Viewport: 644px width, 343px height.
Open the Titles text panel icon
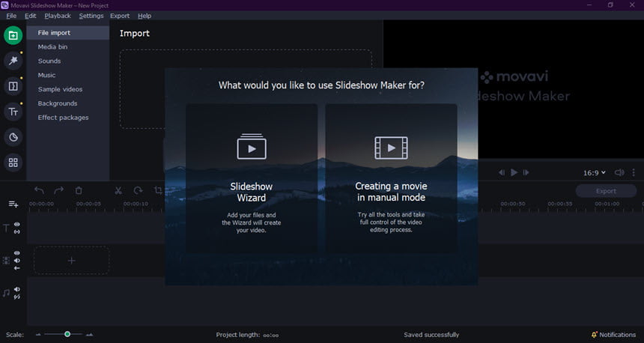coord(13,112)
